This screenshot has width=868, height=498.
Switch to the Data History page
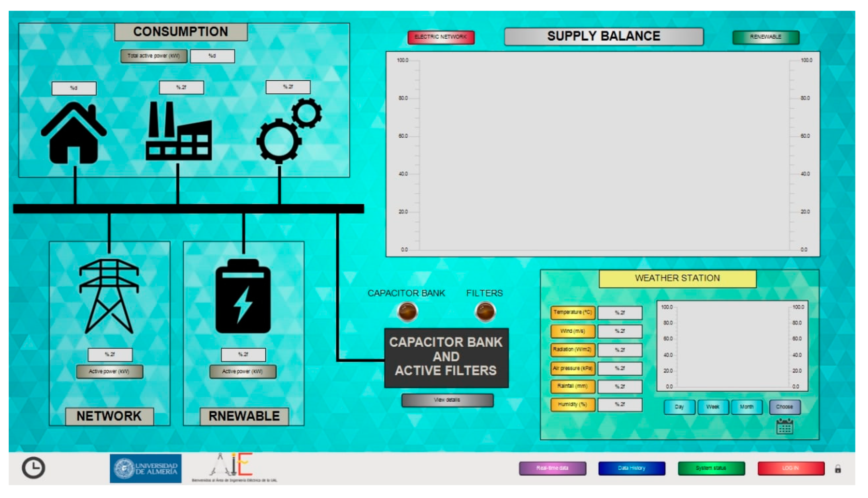tap(631, 468)
